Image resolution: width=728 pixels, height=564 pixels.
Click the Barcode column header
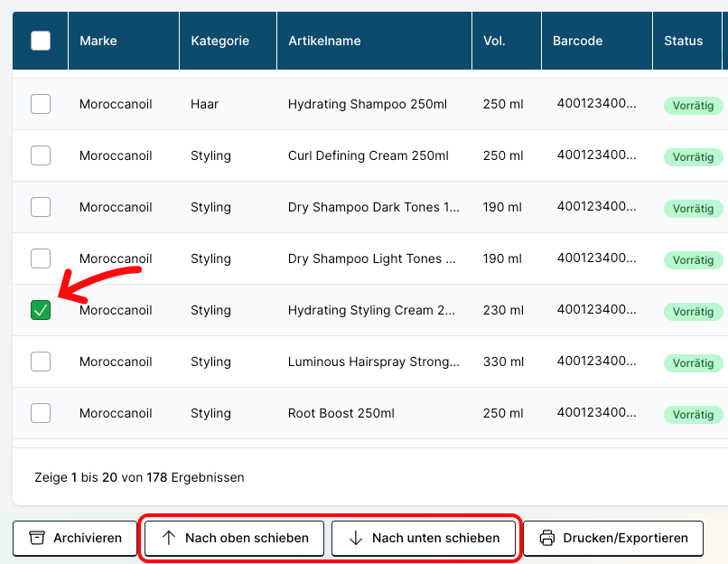pyautogui.click(x=577, y=41)
